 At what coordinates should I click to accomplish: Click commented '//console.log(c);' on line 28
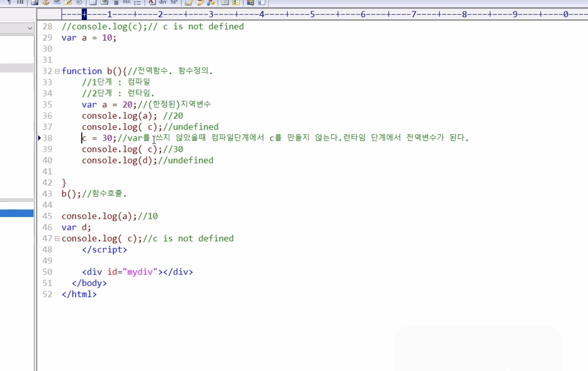[104, 27]
